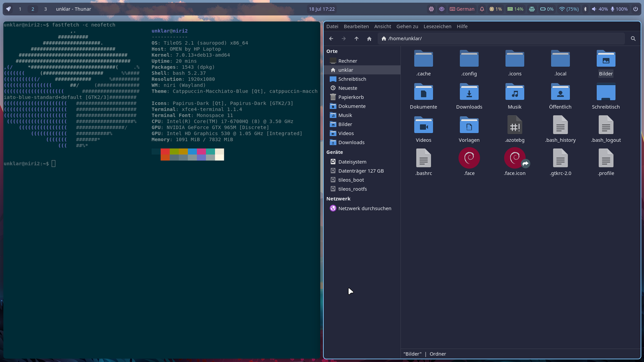
Task: Select Datenträger 127 GB device
Action: click(362, 171)
